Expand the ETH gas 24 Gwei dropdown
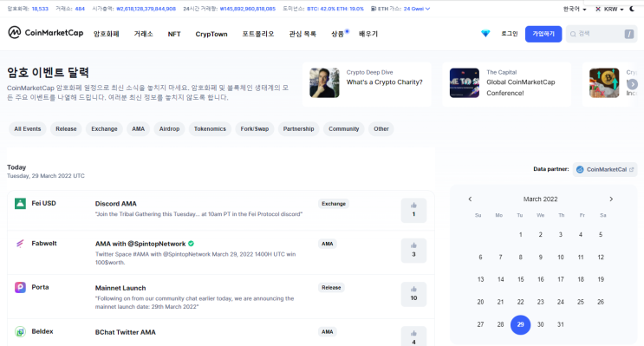The width and height of the screenshot is (644, 346). [416, 9]
